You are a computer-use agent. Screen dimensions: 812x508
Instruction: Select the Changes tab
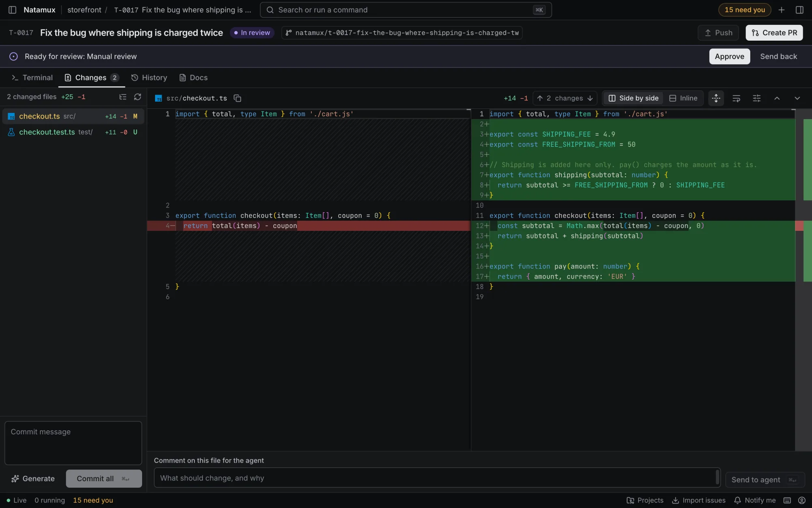point(92,78)
